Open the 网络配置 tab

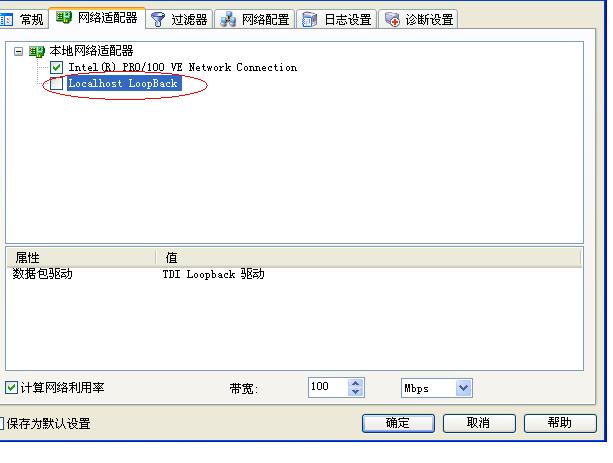255,19
